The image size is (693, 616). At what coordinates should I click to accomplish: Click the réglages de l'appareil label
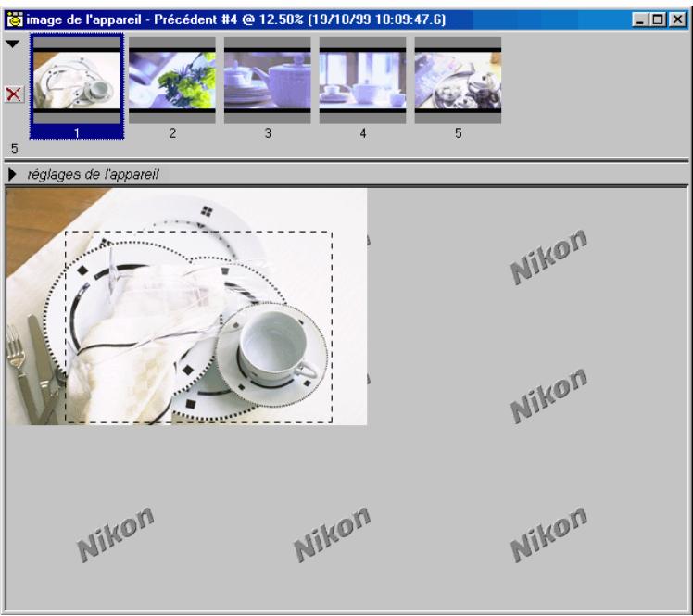[94, 174]
